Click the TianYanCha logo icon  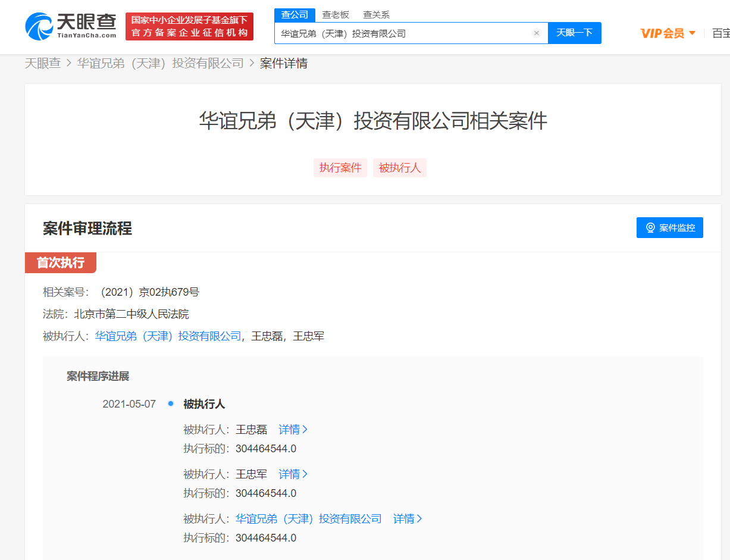[39, 27]
